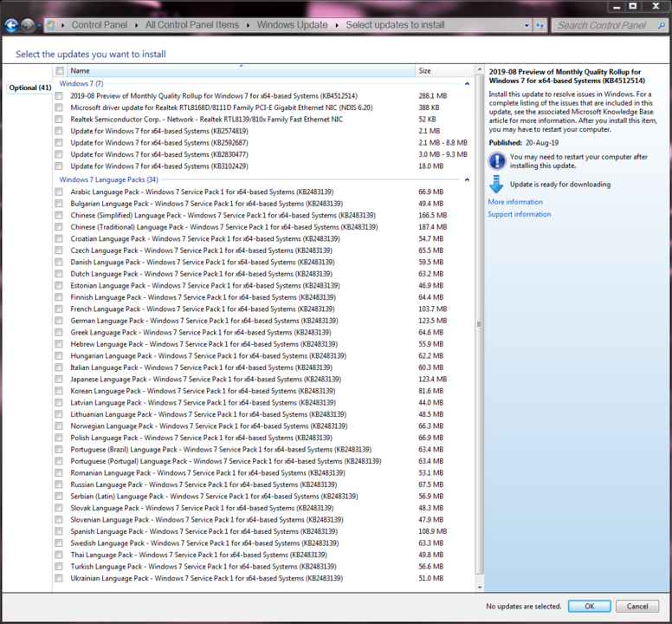Image resolution: width=672 pixels, height=624 pixels.
Task: Select the Chinese (Traditional) Language Pack row
Action: [262, 227]
